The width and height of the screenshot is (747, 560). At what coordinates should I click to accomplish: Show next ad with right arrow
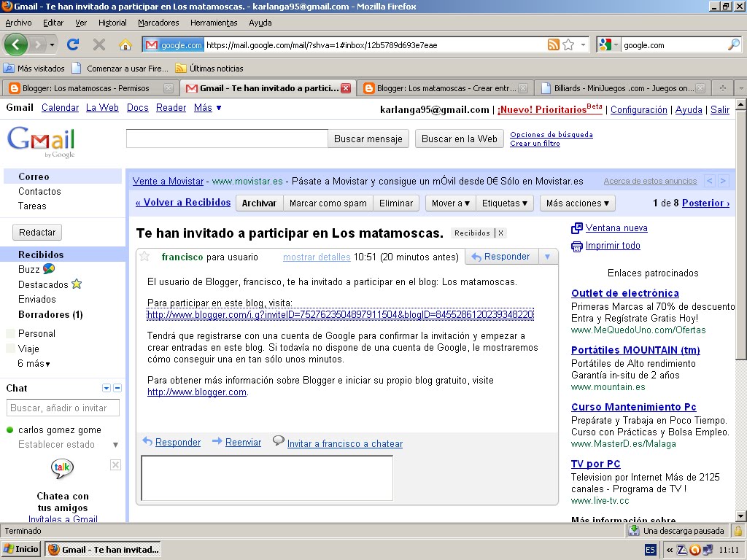pyautogui.click(x=723, y=181)
